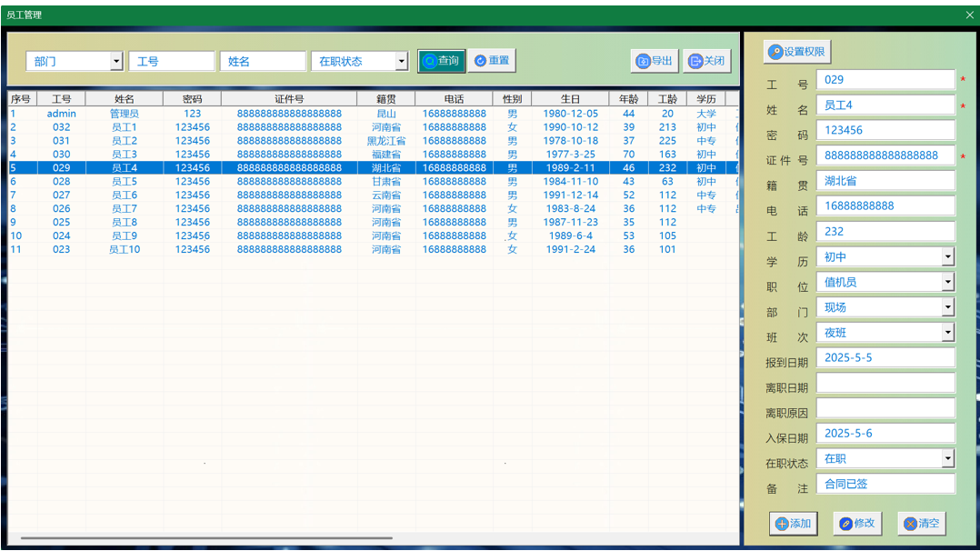
Task: Open the 部门 filter dropdown
Action: (116, 61)
